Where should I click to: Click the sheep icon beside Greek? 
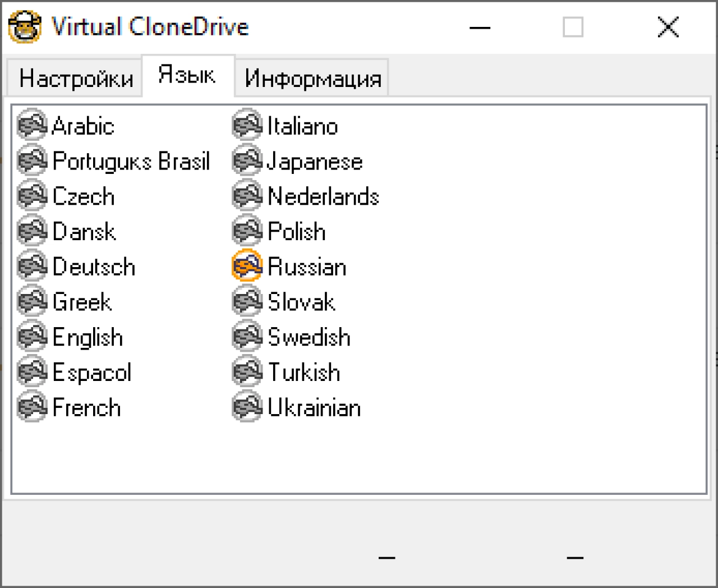(x=32, y=301)
